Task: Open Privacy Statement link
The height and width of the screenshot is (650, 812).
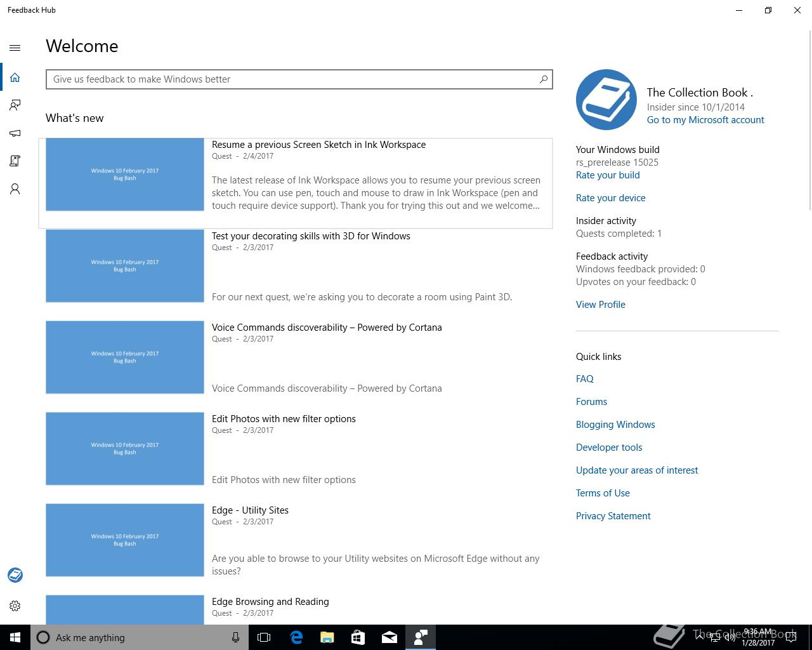Action: click(x=613, y=516)
